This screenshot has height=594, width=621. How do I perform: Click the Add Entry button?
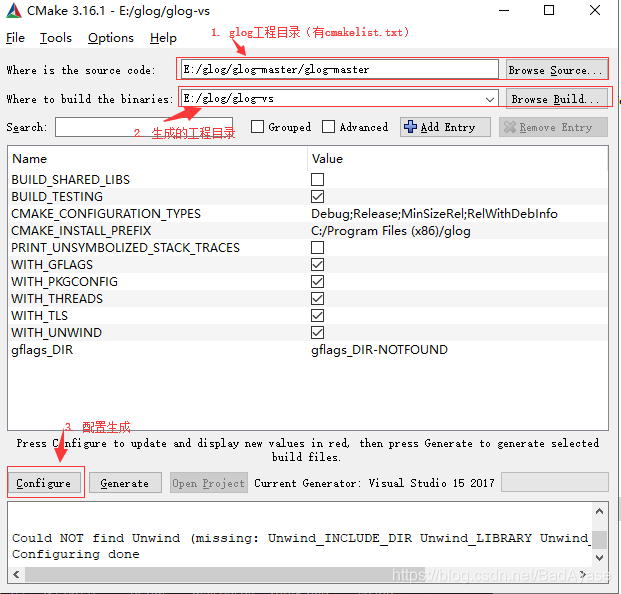point(445,127)
